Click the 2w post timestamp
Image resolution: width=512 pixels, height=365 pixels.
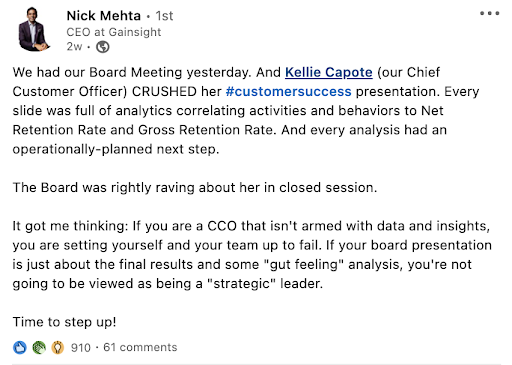(74, 46)
